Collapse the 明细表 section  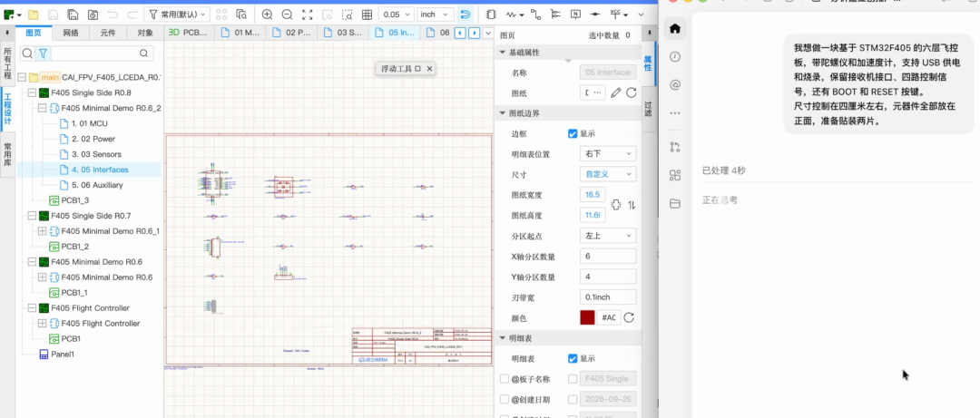(503, 338)
